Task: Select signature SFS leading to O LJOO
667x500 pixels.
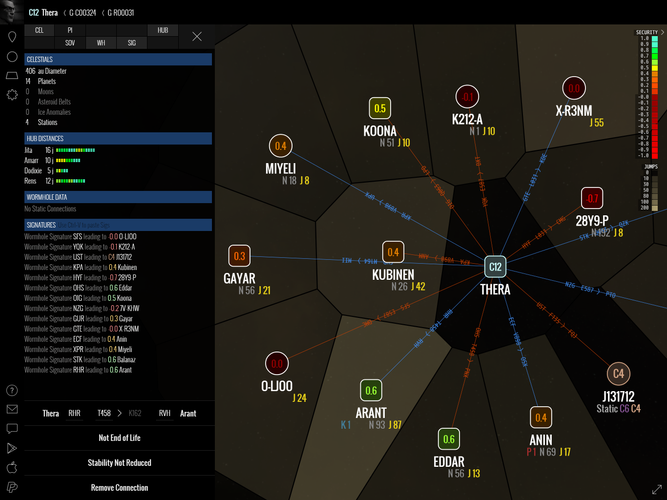Action: [x=81, y=237]
